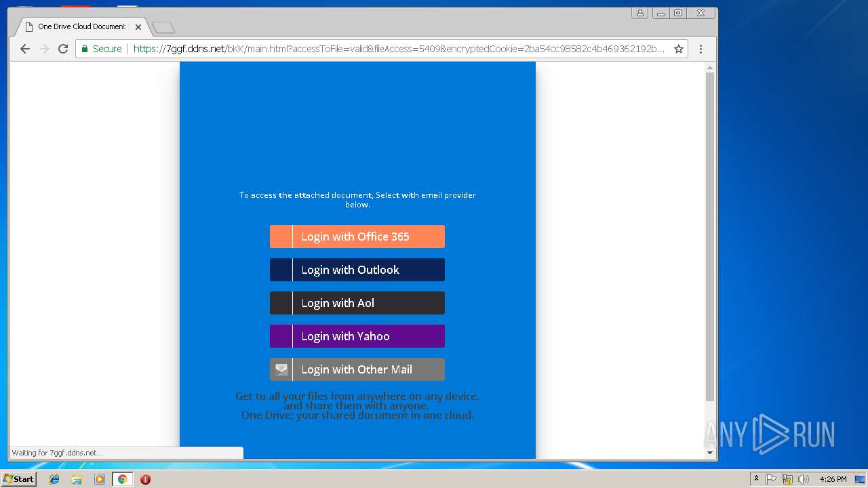The image size is (868, 488).
Task: Click the network tray icon
Action: [x=787, y=479]
